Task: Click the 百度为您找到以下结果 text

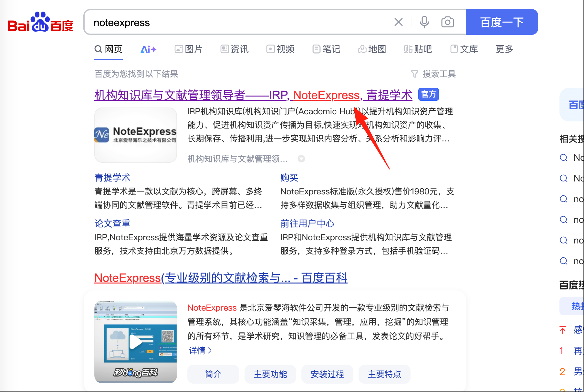Action: pos(136,74)
